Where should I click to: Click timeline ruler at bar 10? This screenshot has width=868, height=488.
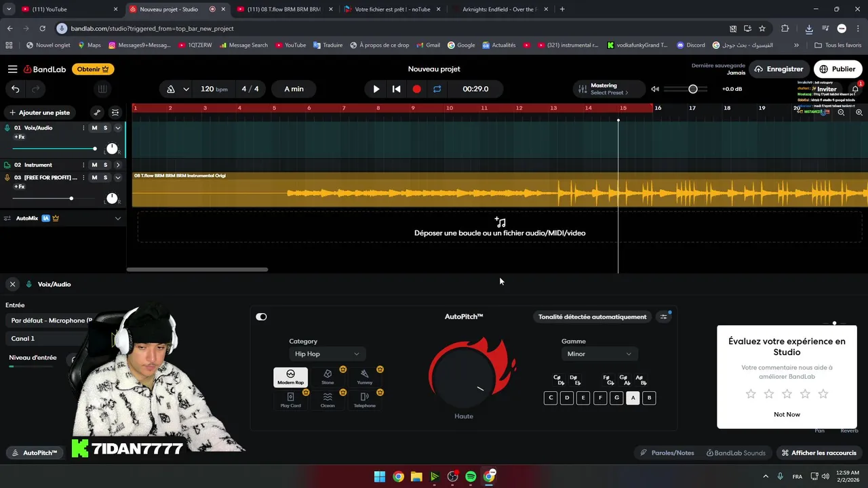(x=449, y=108)
